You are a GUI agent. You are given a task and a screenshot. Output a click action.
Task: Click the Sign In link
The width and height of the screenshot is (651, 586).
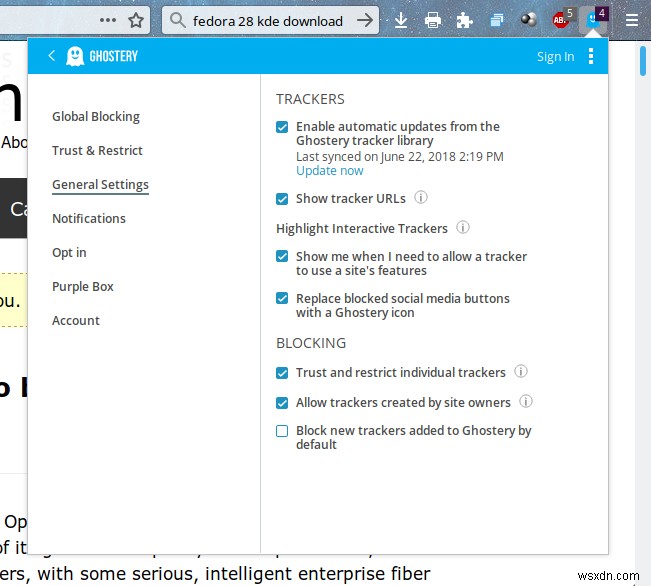(x=556, y=56)
